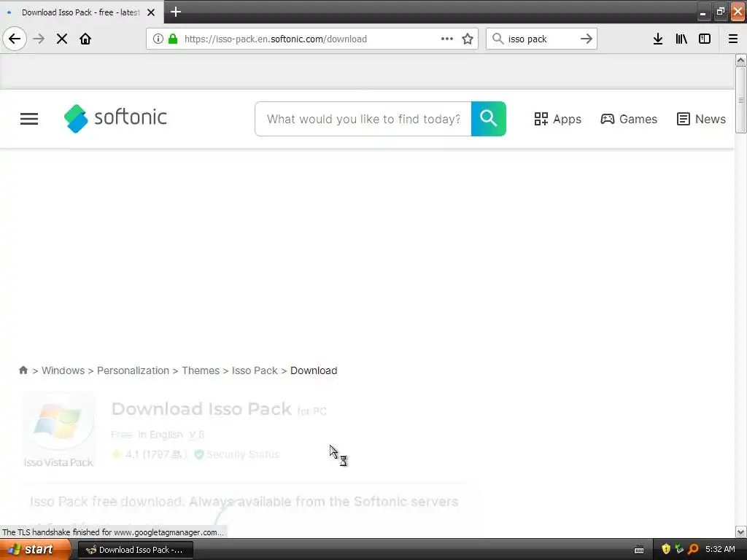This screenshot has height=560, width=747.
Task: Follow the Isso Pack breadcrumb link
Action: tap(255, 370)
